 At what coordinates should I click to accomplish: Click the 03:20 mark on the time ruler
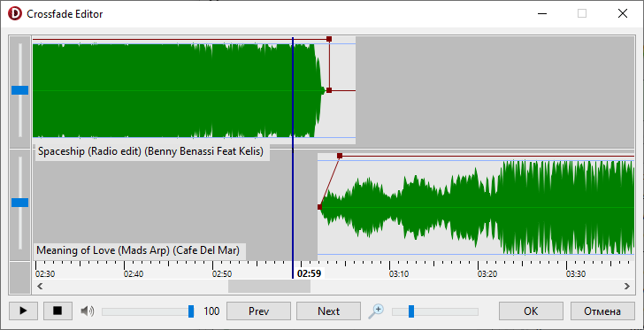[487, 274]
